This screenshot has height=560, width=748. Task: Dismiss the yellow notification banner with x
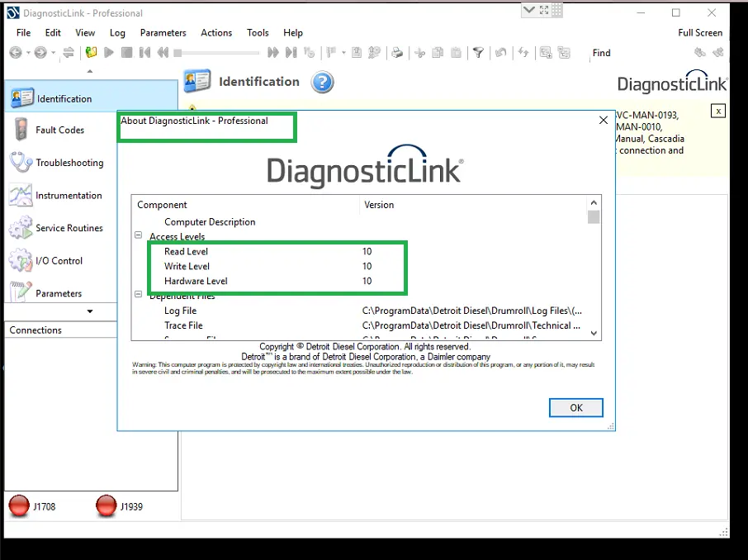[x=718, y=112]
